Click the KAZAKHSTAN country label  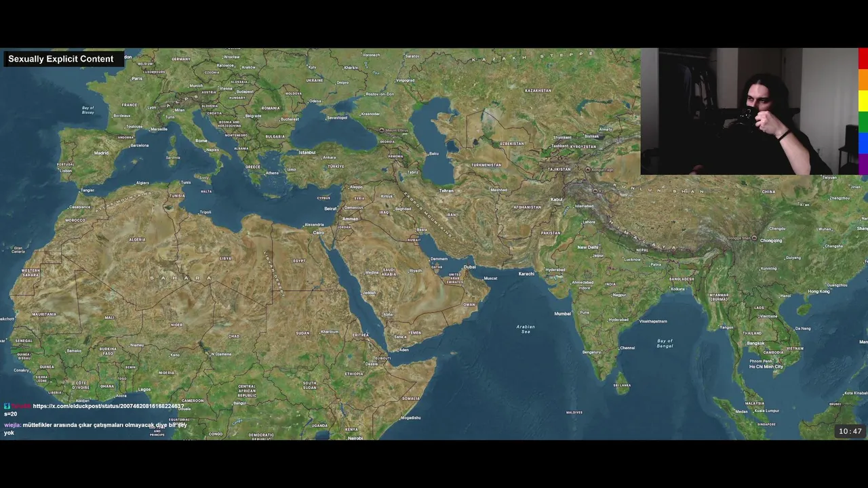click(x=538, y=91)
